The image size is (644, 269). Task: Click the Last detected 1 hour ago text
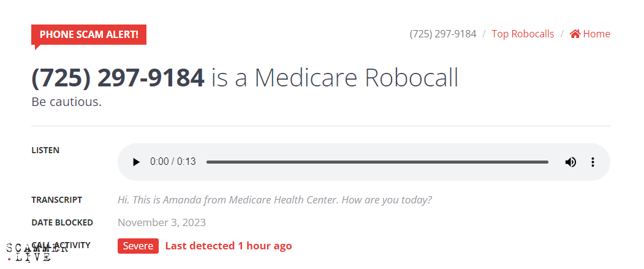[x=229, y=246]
